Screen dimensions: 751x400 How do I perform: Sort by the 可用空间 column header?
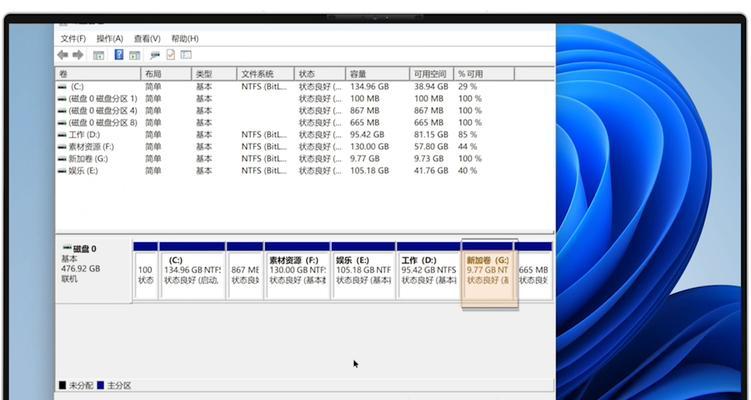[x=432, y=74]
